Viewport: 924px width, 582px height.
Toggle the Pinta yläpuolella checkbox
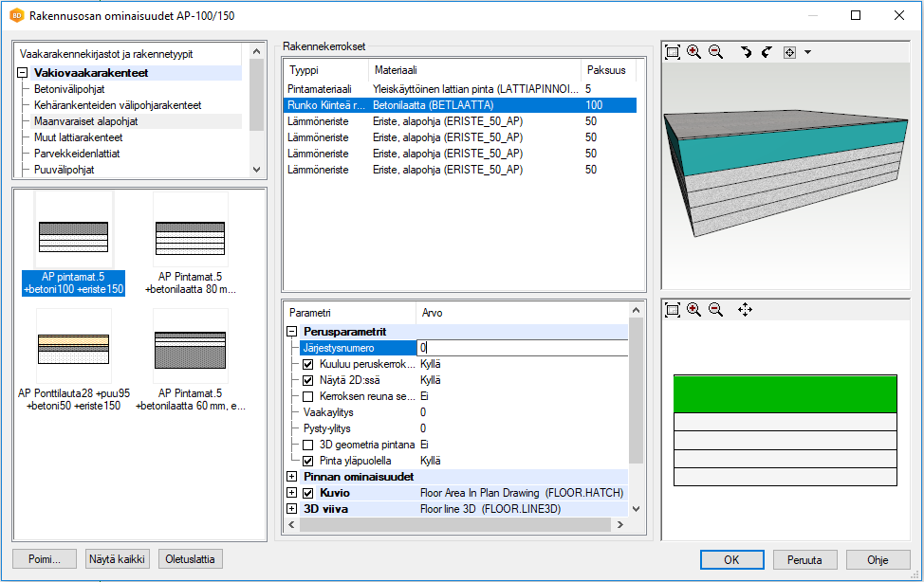click(307, 461)
